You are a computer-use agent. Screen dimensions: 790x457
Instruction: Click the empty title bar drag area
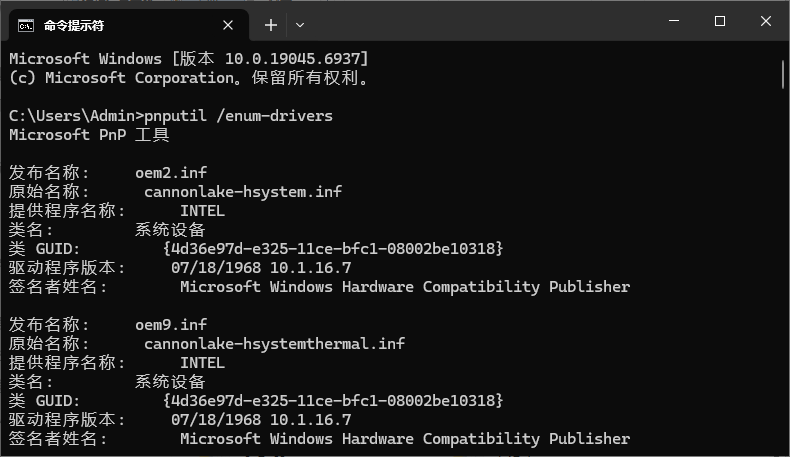coord(480,22)
